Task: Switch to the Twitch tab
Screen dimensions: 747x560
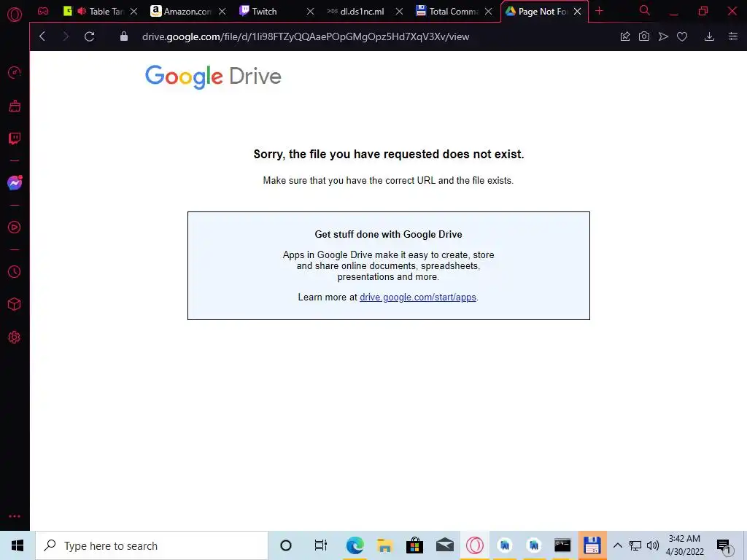Action: click(276, 12)
